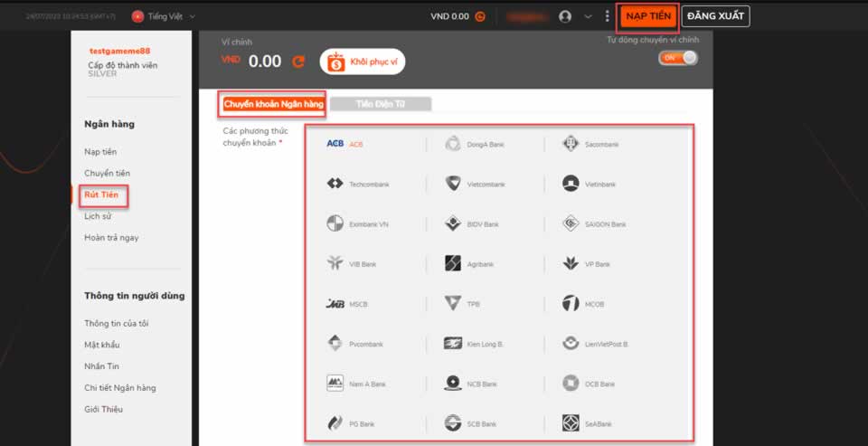868x446 pixels.
Task: Open the user profile avatar
Action: [564, 16]
